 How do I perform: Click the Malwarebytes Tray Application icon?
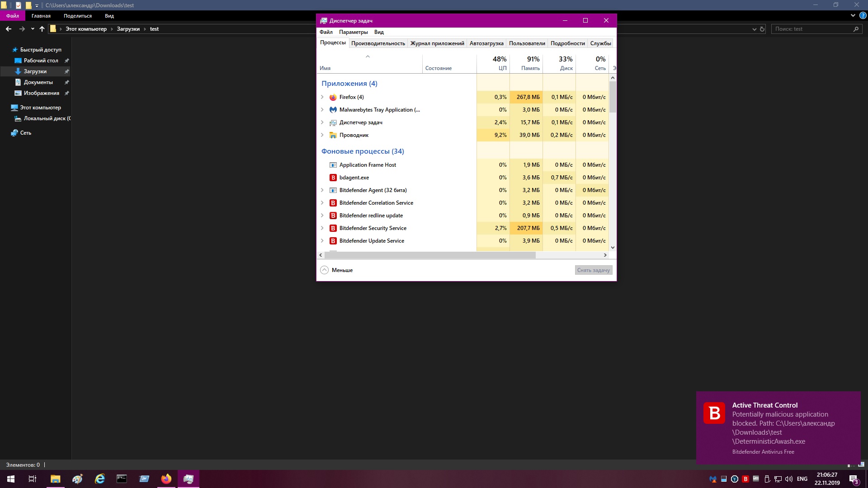pyautogui.click(x=333, y=110)
